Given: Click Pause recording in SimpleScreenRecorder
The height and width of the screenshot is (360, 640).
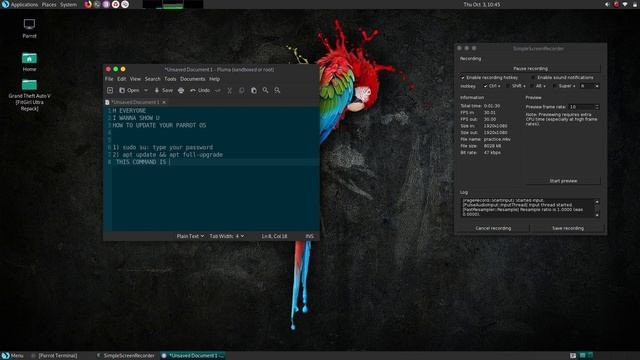Looking at the screenshot, I should click(530, 68).
